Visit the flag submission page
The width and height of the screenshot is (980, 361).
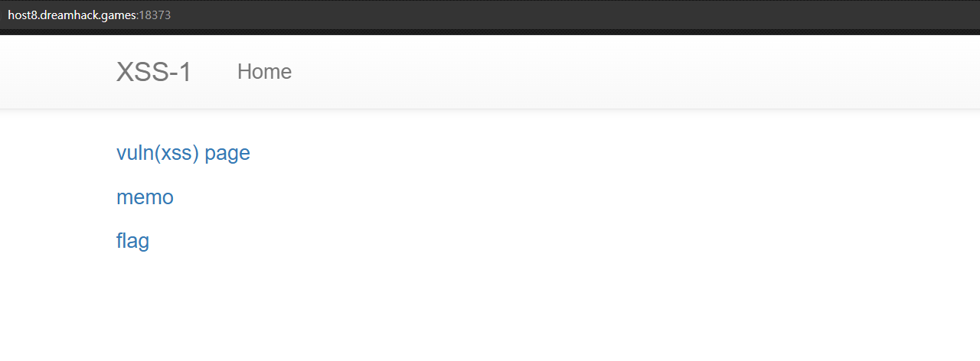click(132, 242)
